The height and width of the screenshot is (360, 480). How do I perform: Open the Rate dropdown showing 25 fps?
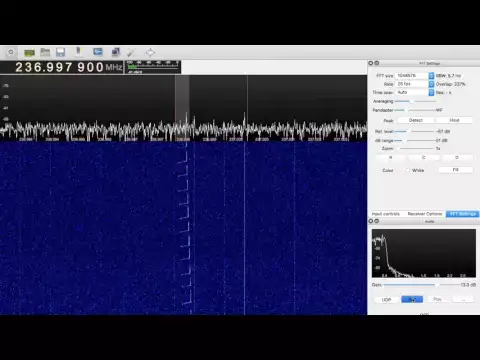pyautogui.click(x=415, y=84)
